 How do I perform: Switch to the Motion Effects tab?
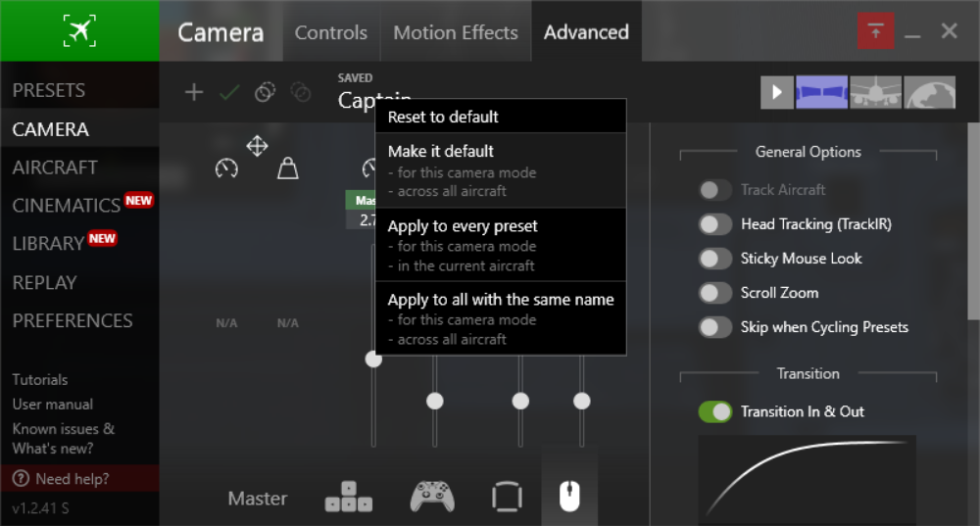[x=456, y=32]
